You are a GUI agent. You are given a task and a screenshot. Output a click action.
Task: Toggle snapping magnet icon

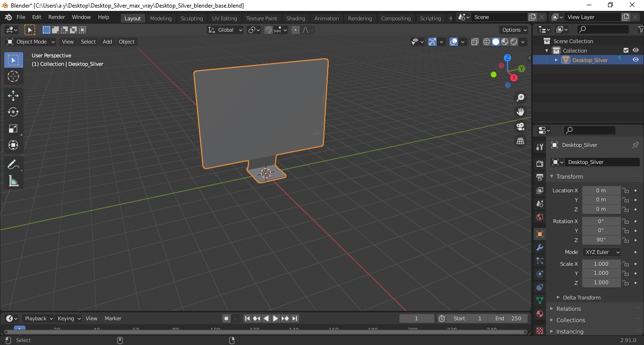click(268, 30)
